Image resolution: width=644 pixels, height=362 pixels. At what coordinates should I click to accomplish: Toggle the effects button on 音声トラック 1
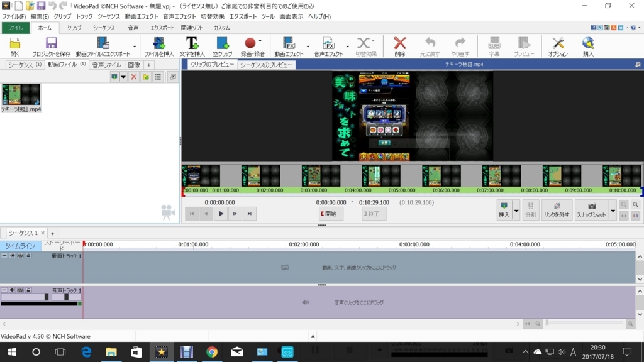21,290
